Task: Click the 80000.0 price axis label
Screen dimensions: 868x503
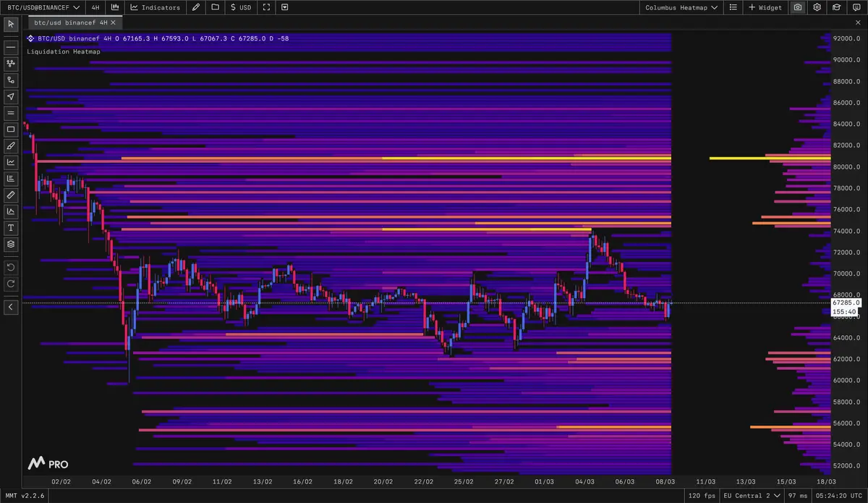Action: point(846,167)
